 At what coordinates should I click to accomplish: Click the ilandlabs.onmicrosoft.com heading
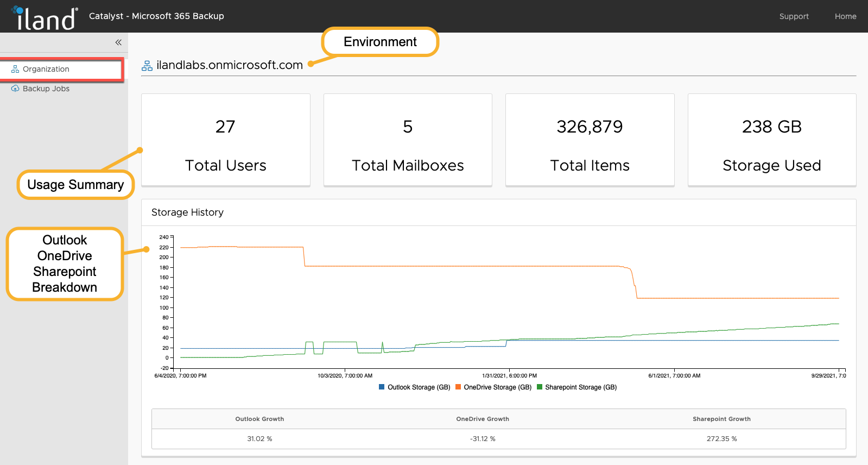[229, 65]
